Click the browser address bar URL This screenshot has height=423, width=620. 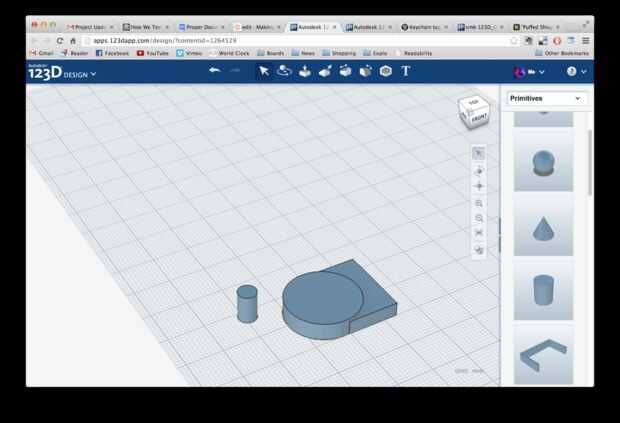pyautogui.click(x=165, y=40)
